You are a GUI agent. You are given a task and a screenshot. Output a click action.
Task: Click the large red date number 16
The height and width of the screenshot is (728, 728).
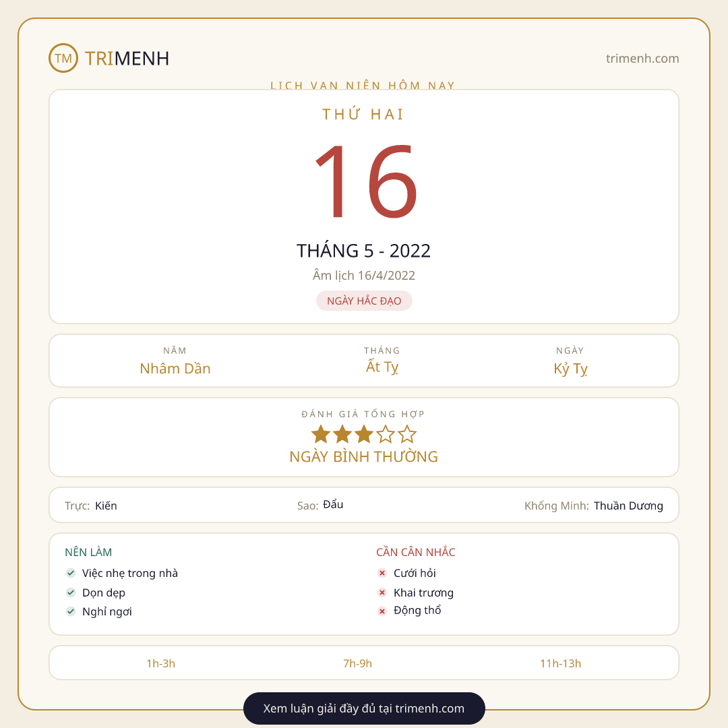[x=365, y=181]
